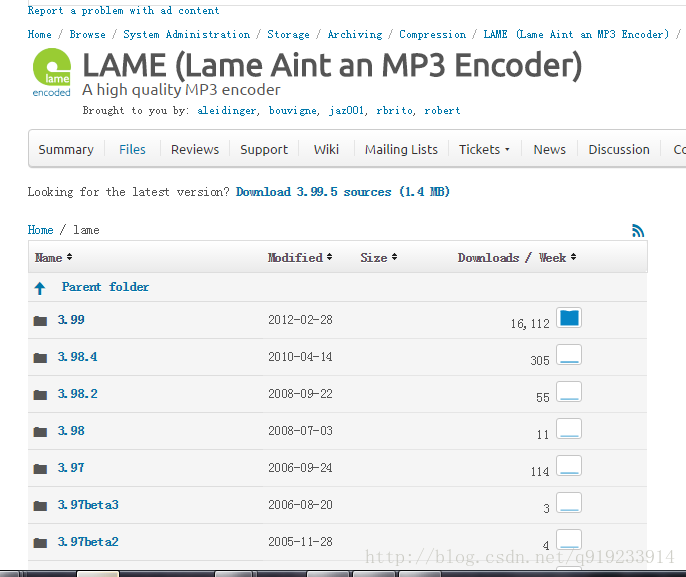The height and width of the screenshot is (577, 686).
Task: Click the 2012-02-28 modified date
Action: point(300,320)
